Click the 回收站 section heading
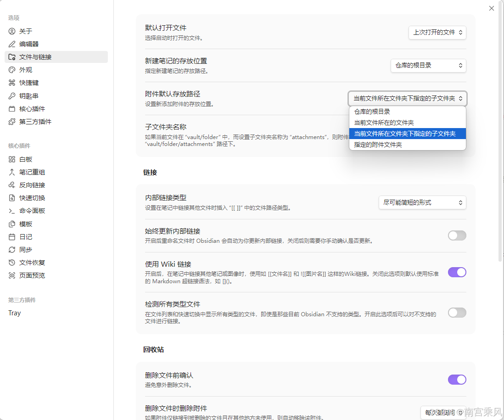The height and width of the screenshot is (420, 504). point(154,350)
